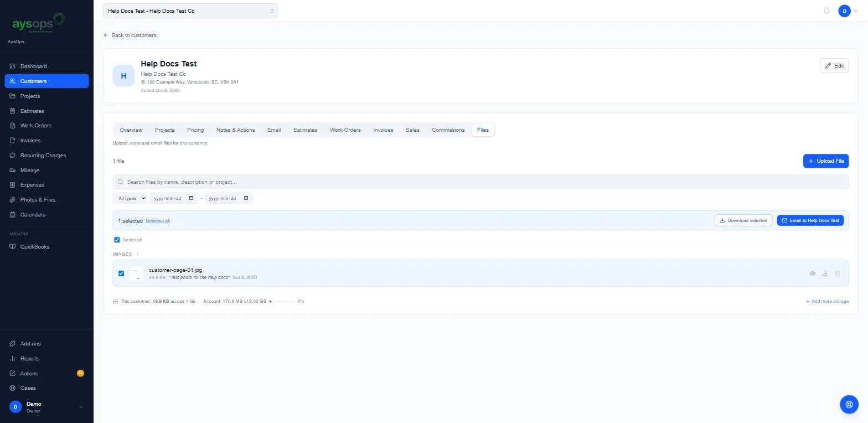
Task: Open the All types filter dropdown
Action: click(130, 198)
